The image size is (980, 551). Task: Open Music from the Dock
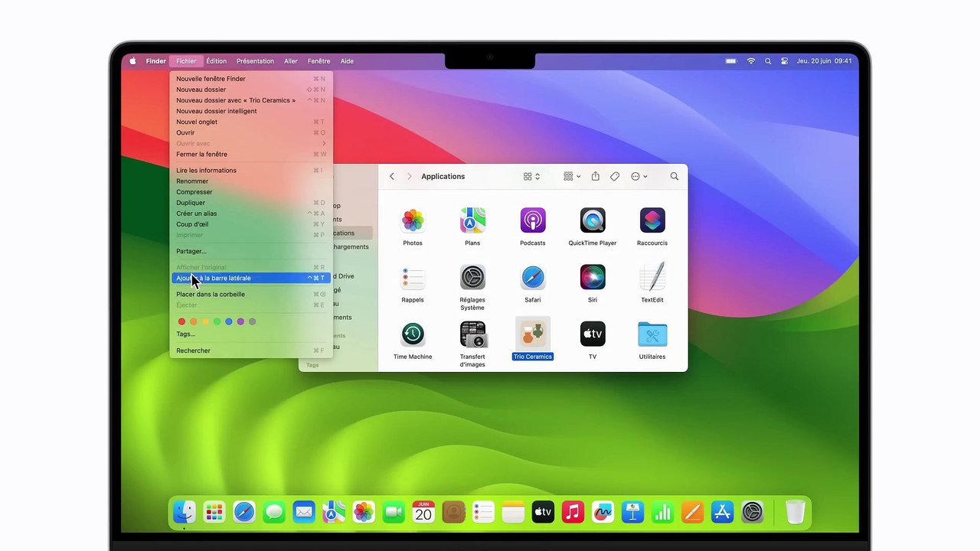point(573,512)
